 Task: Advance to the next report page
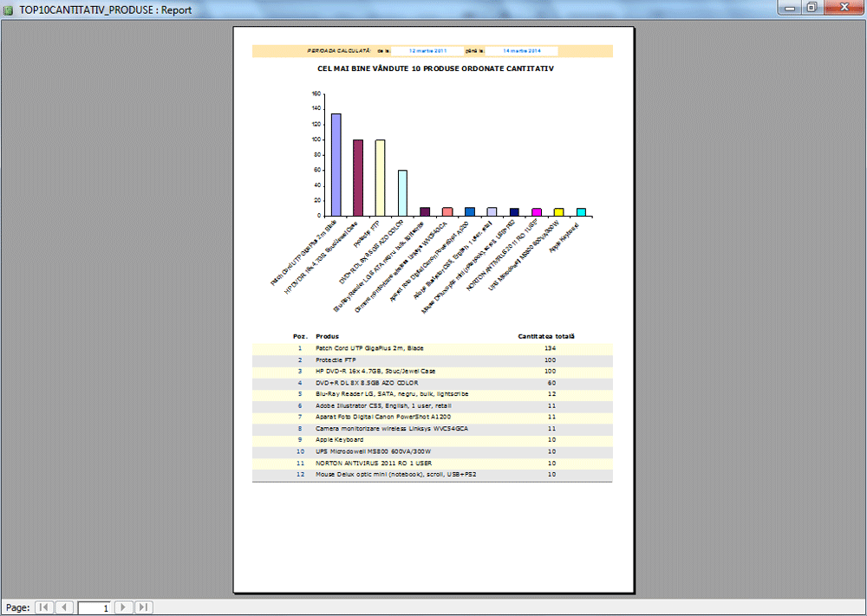click(x=123, y=607)
